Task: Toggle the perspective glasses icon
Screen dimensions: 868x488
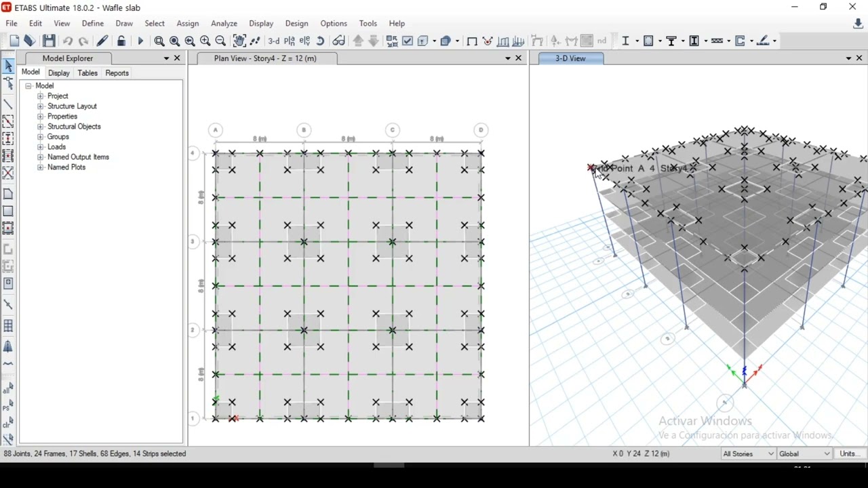Action: pyautogui.click(x=338, y=41)
